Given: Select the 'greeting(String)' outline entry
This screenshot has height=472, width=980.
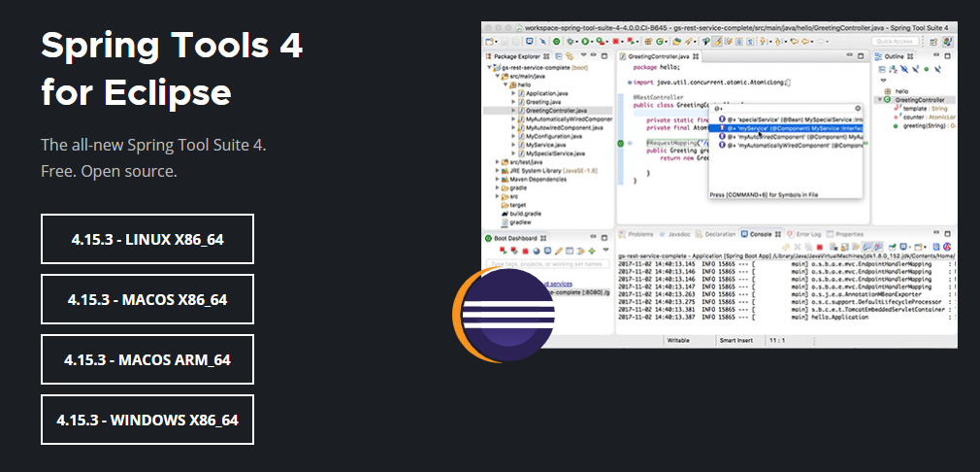Looking at the screenshot, I should [x=924, y=126].
